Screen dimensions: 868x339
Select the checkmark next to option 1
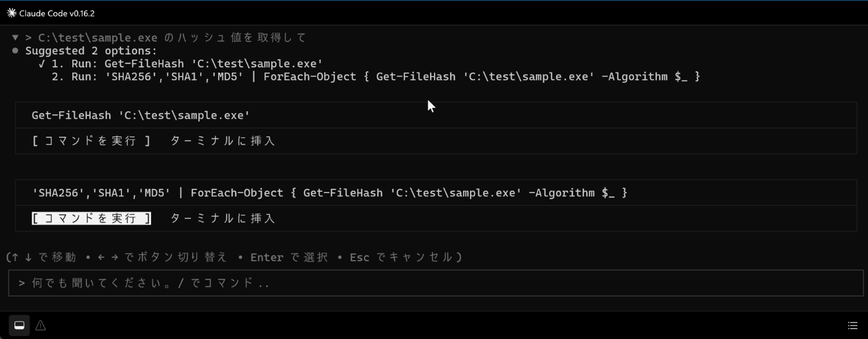(42, 64)
